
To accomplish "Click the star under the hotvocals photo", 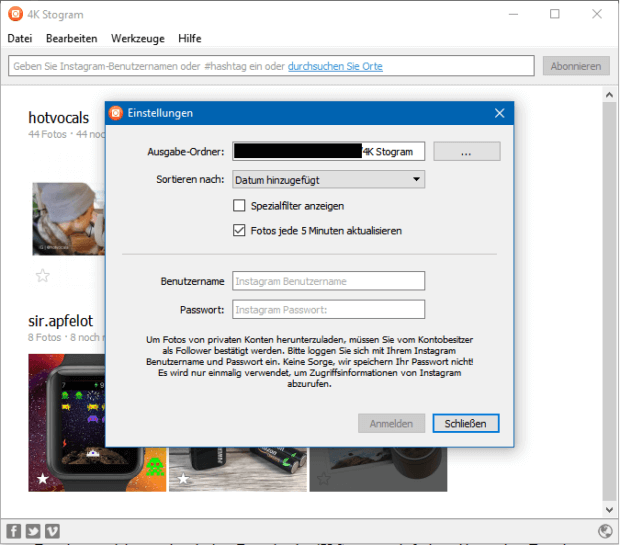I will point(43,276).
